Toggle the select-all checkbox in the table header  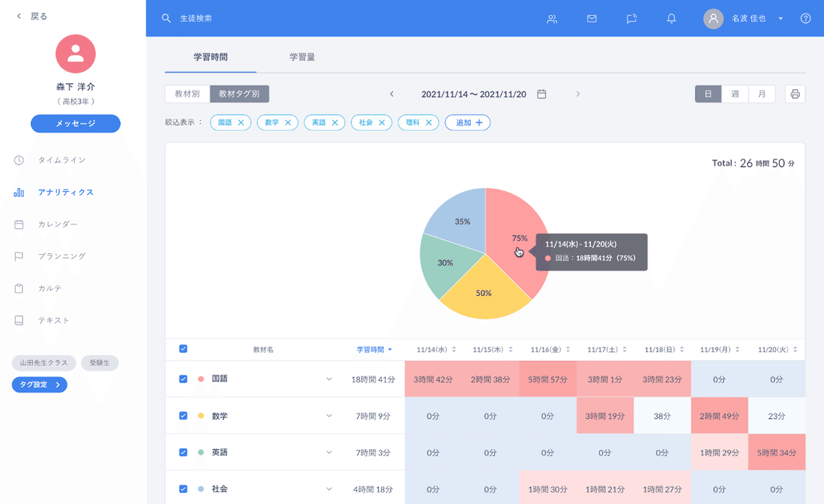(183, 348)
